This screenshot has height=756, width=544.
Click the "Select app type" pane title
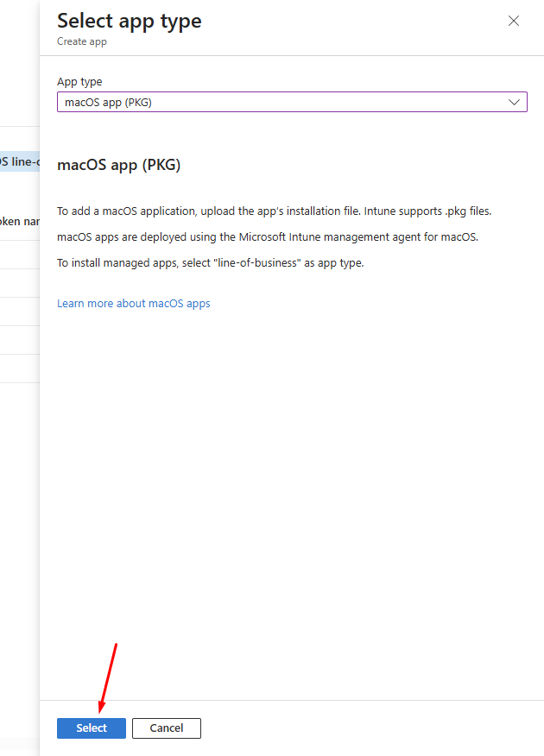130,21
